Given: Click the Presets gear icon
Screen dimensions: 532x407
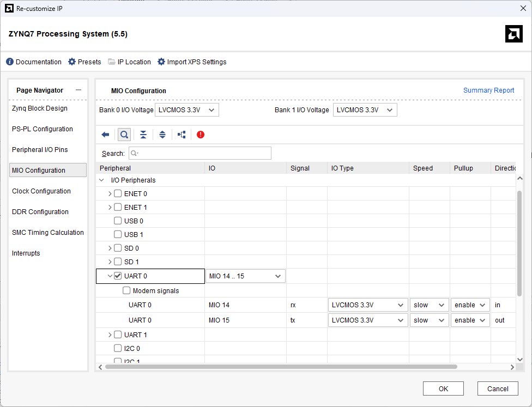Looking at the screenshot, I should pyautogui.click(x=72, y=62).
